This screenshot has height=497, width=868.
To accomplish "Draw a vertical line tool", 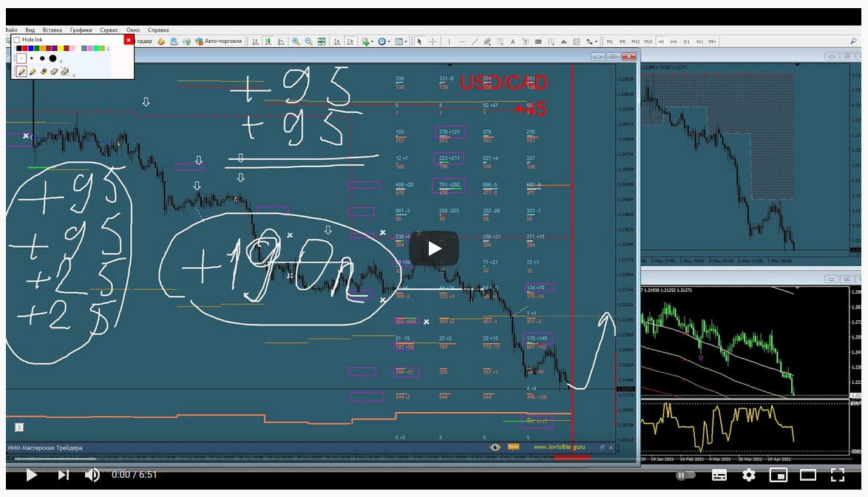I will coord(449,41).
